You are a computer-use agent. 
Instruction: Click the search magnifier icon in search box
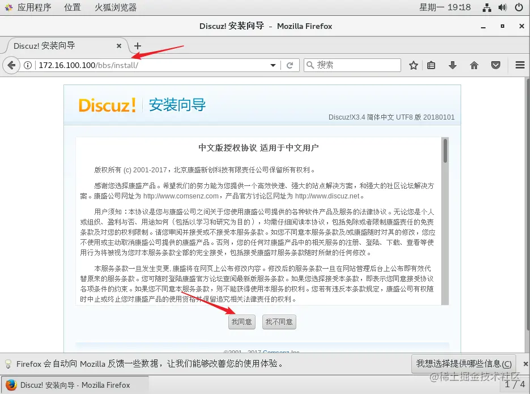(x=310, y=65)
